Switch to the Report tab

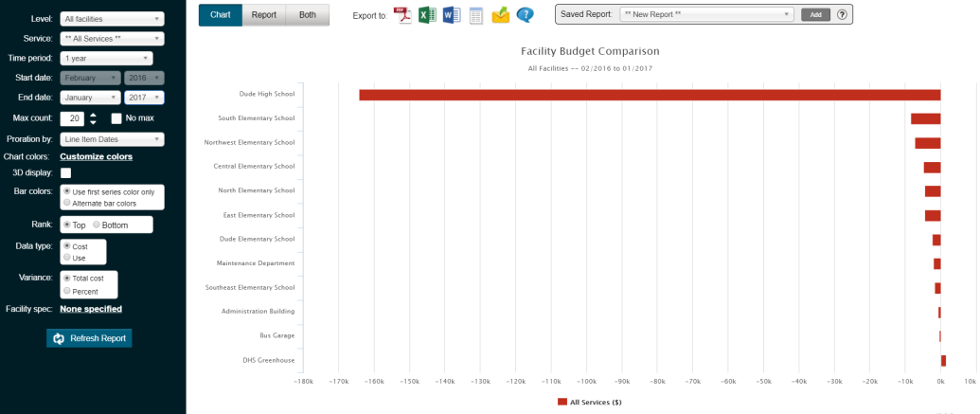[264, 15]
